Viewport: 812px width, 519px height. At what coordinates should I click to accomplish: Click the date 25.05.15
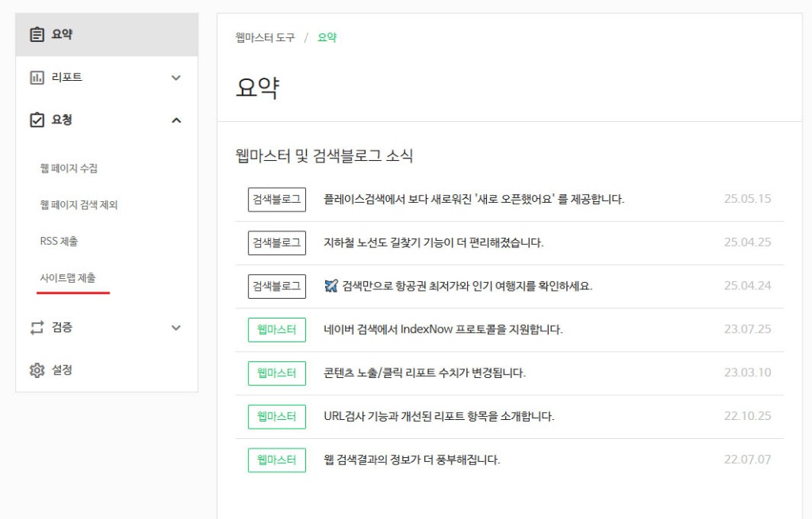coord(747,199)
